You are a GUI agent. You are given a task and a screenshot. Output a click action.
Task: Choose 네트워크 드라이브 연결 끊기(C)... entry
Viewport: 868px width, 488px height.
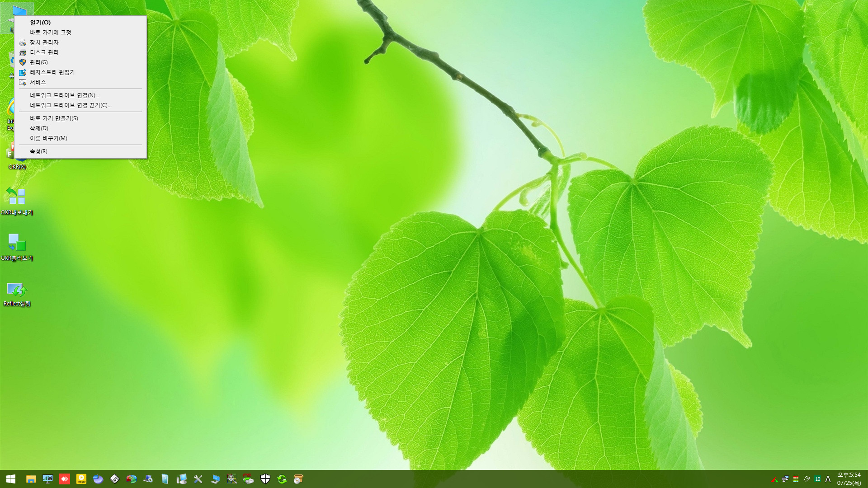pos(80,105)
